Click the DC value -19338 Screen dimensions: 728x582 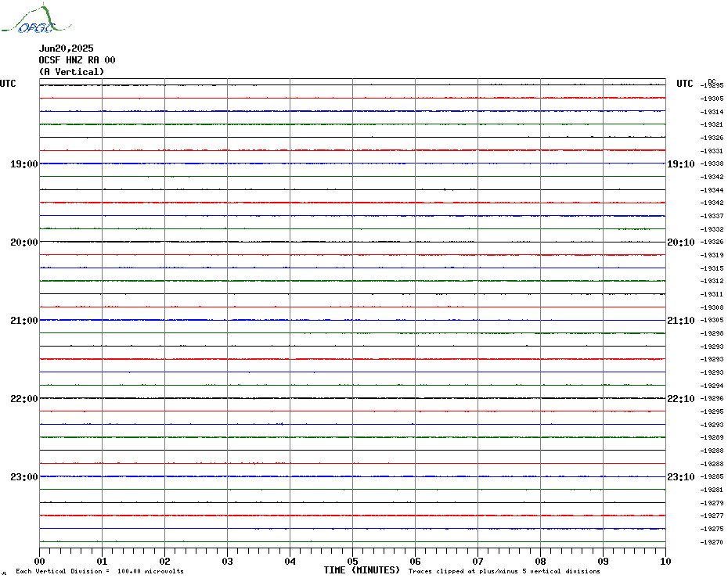(x=712, y=163)
